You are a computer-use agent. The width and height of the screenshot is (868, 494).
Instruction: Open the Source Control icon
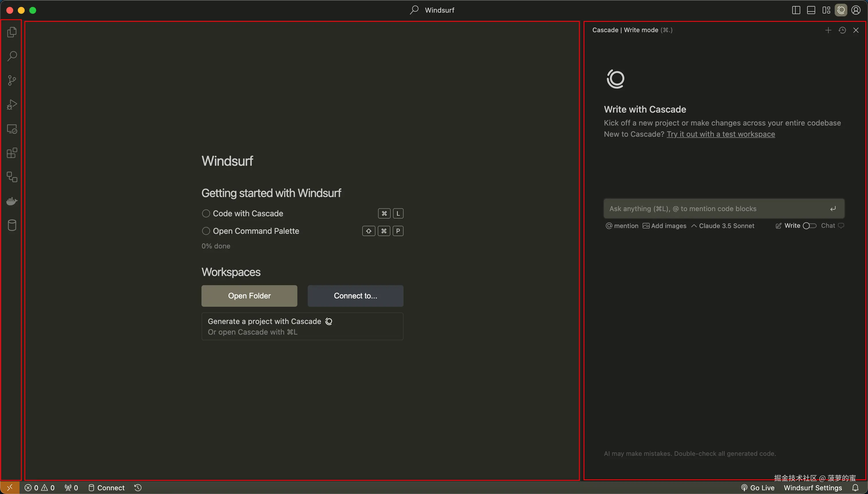point(12,80)
